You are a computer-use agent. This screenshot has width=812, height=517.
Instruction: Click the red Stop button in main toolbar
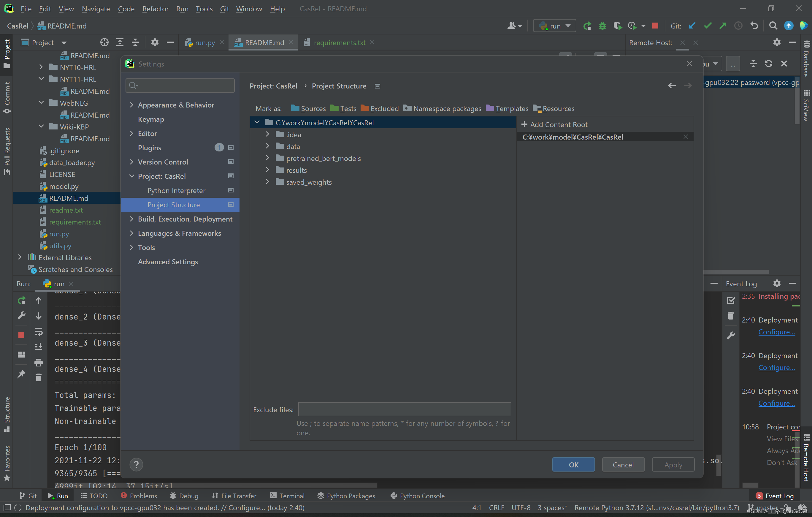[x=655, y=26]
